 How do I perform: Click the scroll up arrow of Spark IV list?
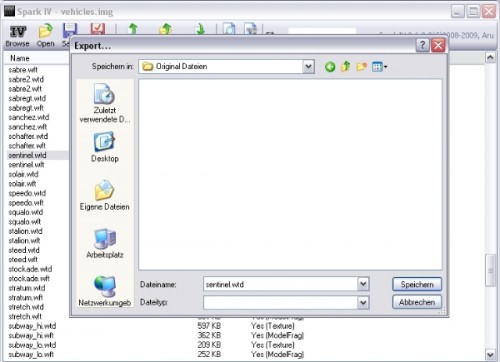coord(490,58)
